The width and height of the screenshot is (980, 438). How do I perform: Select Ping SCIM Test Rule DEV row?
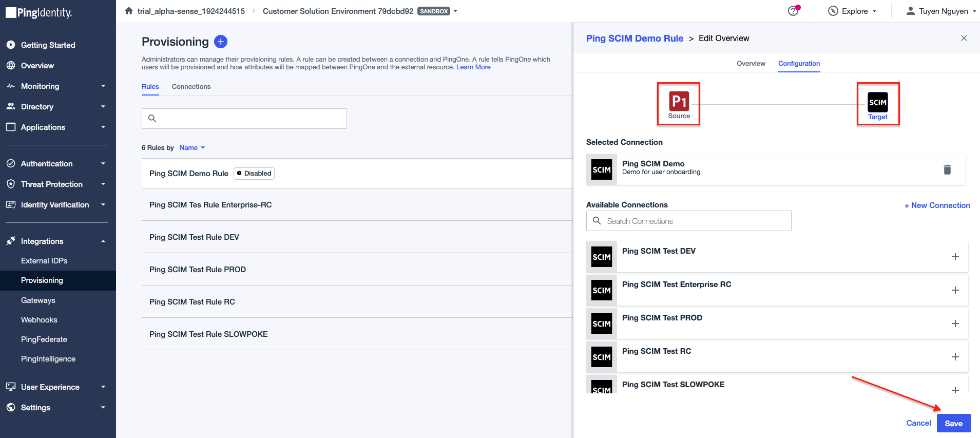357,237
